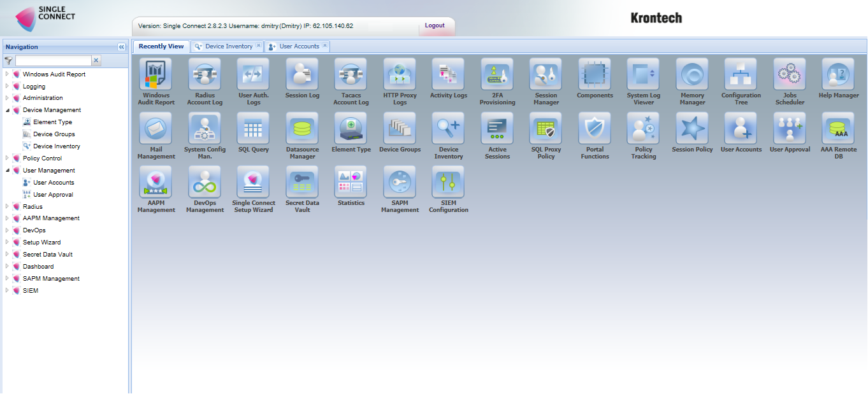Click the Single Connect logo
The height and width of the screenshot is (394, 868).
[45, 18]
